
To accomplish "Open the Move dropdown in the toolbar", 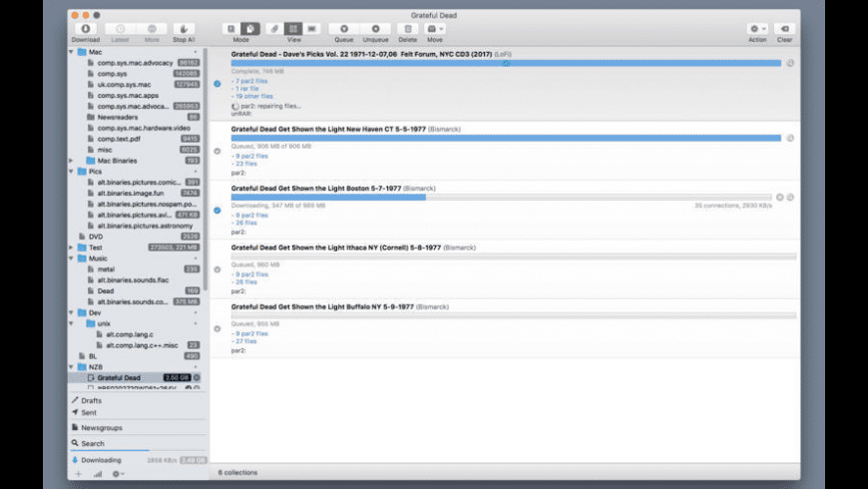I will click(x=435, y=29).
